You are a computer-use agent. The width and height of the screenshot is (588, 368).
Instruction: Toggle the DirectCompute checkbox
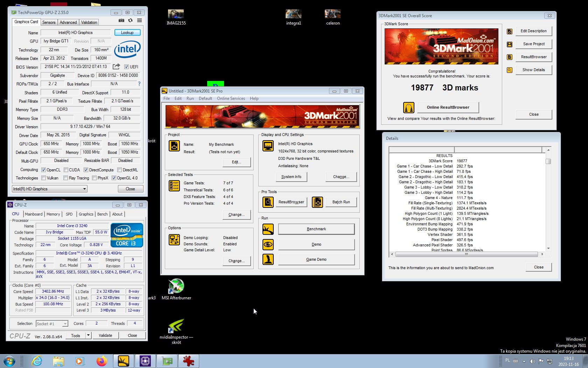tap(86, 170)
